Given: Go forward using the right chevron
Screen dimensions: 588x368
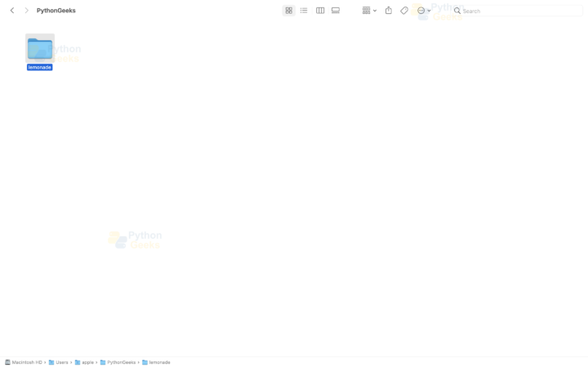Looking at the screenshot, I should tap(26, 11).
